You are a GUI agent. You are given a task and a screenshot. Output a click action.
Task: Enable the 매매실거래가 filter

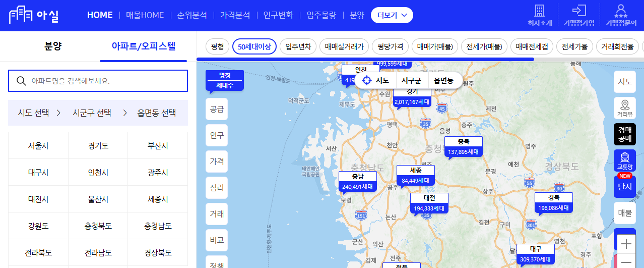pyautogui.click(x=344, y=46)
